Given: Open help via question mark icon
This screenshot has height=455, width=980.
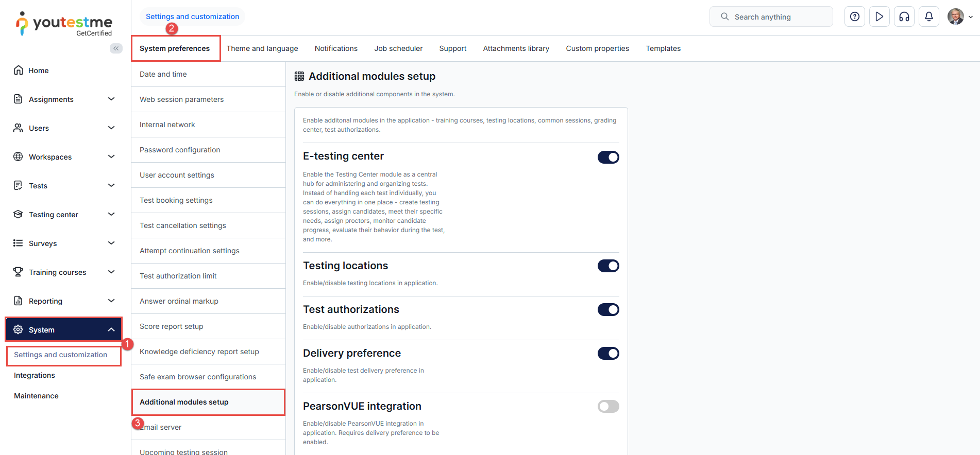Looking at the screenshot, I should pyautogui.click(x=855, y=16).
